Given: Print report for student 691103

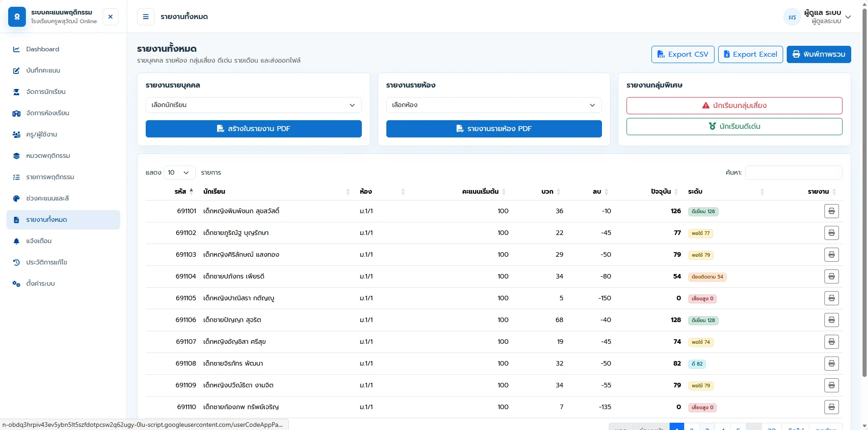Looking at the screenshot, I should pos(831,254).
